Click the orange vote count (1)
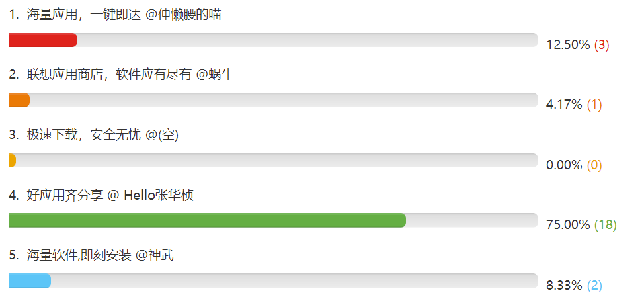 (594, 105)
